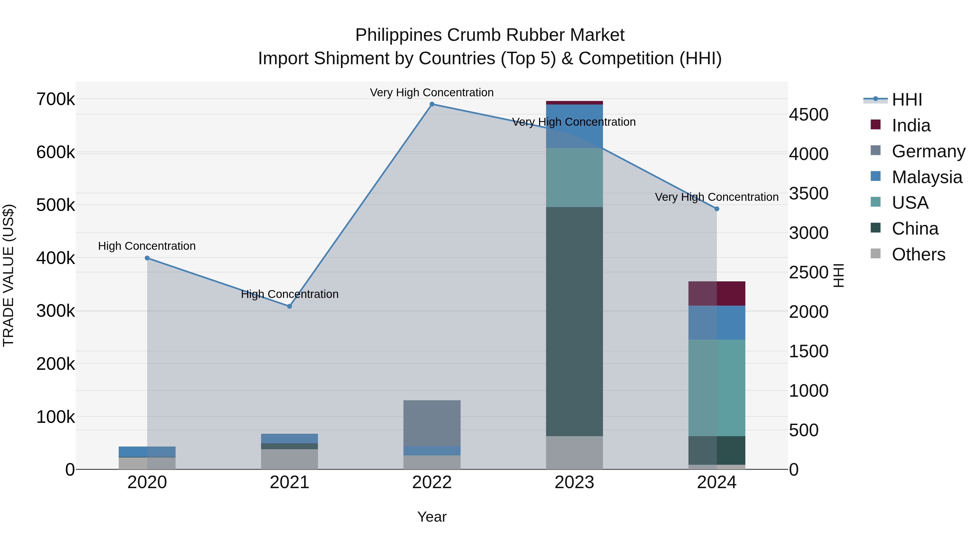Viewport: 980px width, 551px height.
Task: Click HHI data point for 2020
Action: click(147, 258)
